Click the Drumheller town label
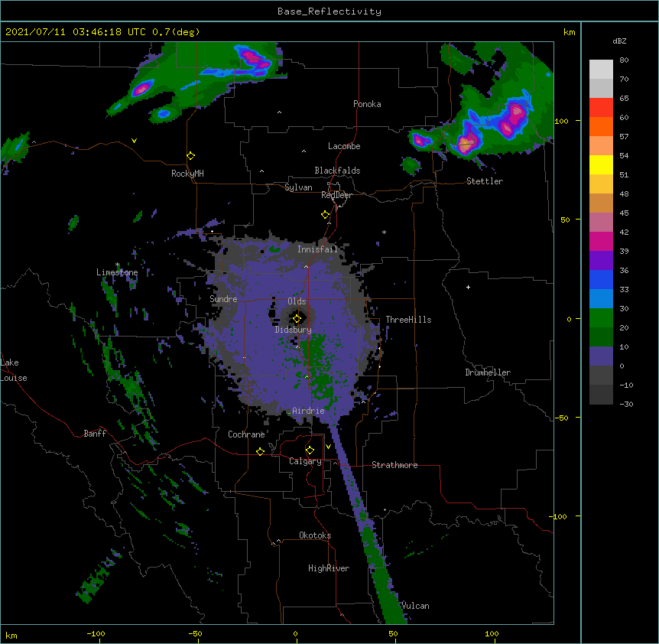The height and width of the screenshot is (644, 659). pos(488,372)
